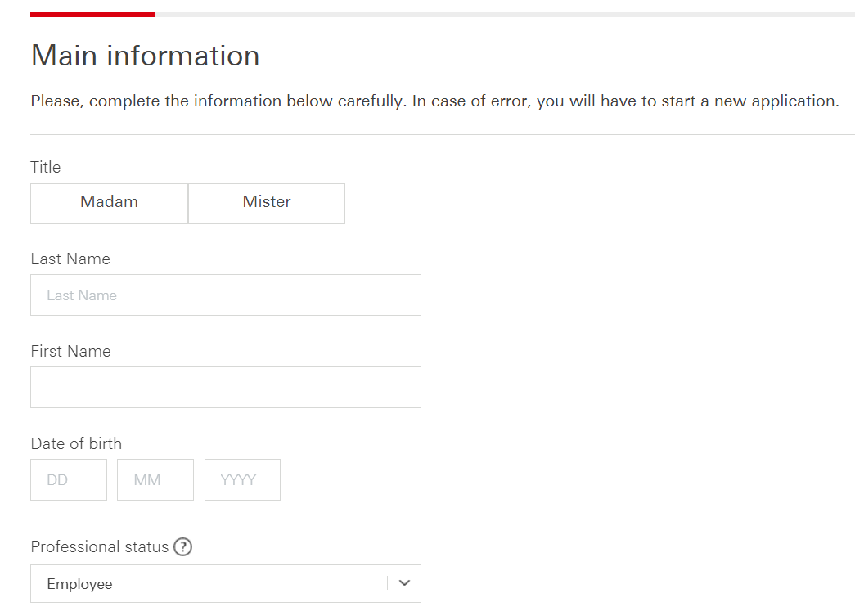Click the DD day of birth field
This screenshot has height=616, width=855.
(x=69, y=479)
